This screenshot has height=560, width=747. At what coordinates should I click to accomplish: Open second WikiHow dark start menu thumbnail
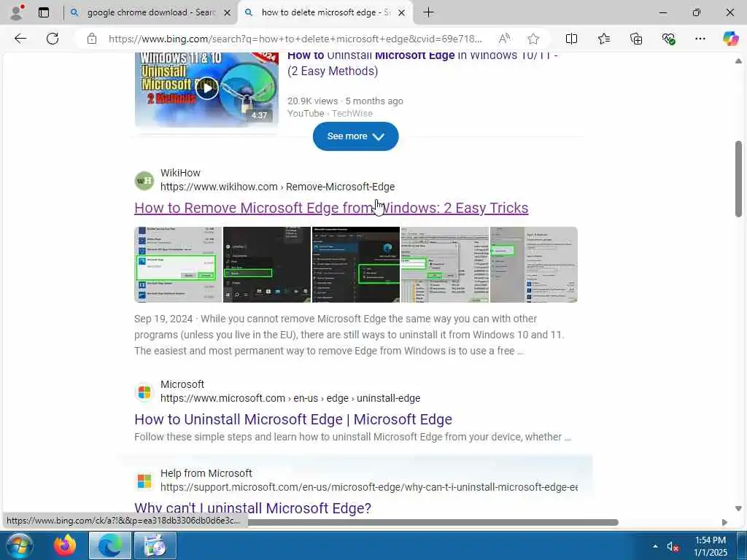[267, 264]
